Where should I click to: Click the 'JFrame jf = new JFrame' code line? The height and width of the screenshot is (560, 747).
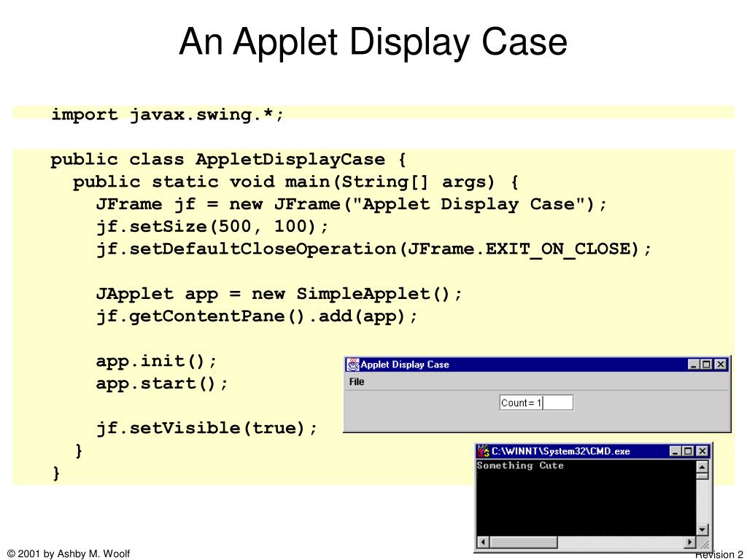tap(352, 204)
